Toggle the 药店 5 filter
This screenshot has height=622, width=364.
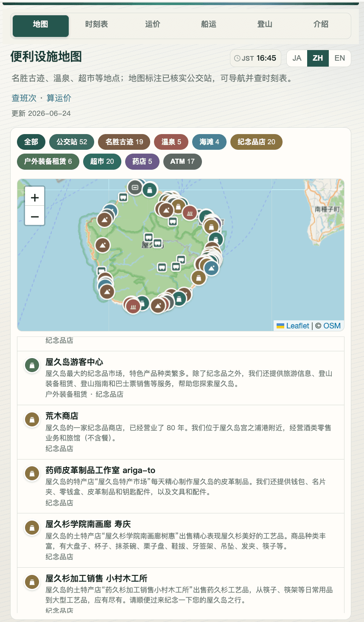click(x=142, y=161)
